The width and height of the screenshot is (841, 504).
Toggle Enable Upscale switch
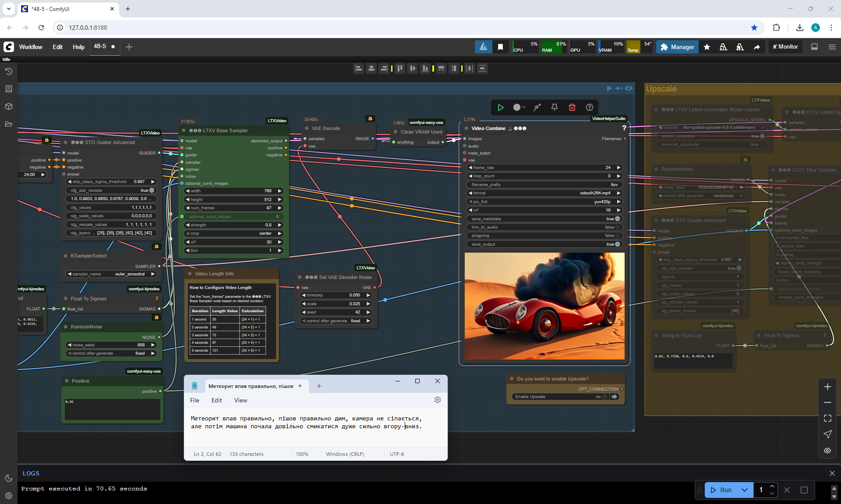point(604,397)
